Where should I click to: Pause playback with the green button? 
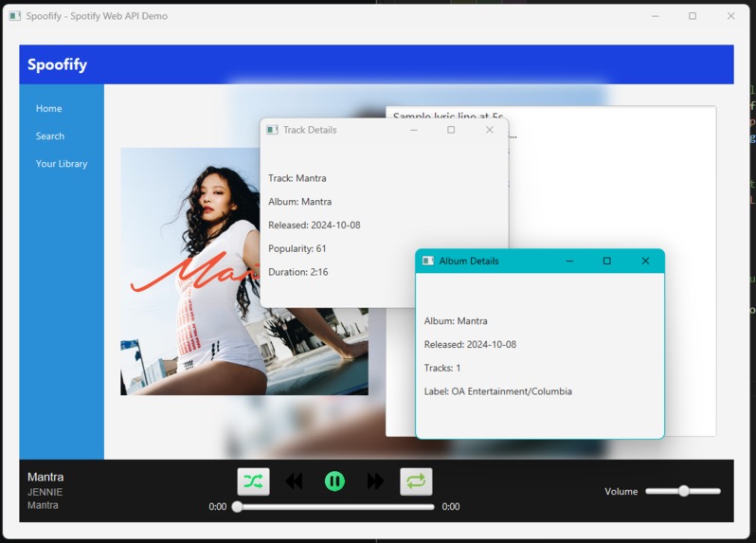[334, 481]
